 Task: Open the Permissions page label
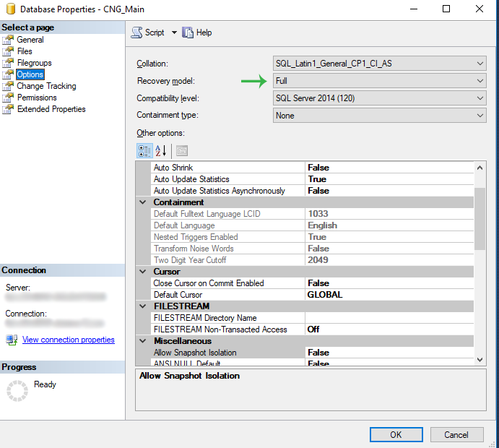pyautogui.click(x=37, y=98)
